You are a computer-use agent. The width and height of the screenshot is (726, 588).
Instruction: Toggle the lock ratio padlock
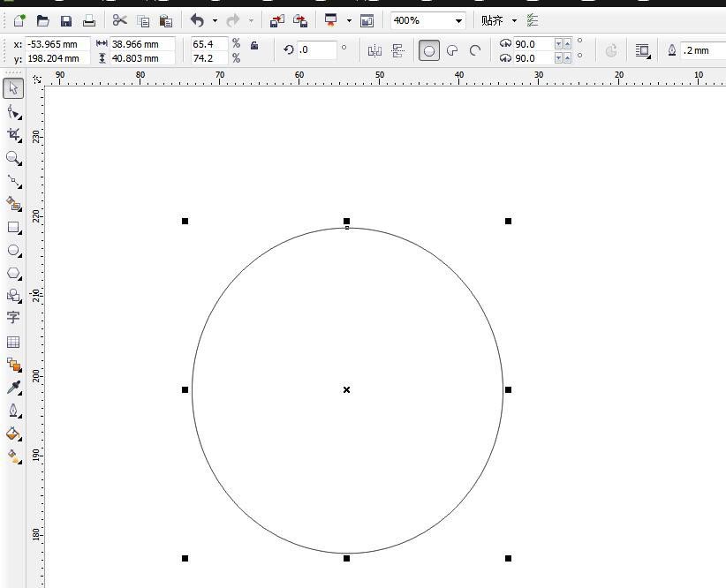coord(254,45)
